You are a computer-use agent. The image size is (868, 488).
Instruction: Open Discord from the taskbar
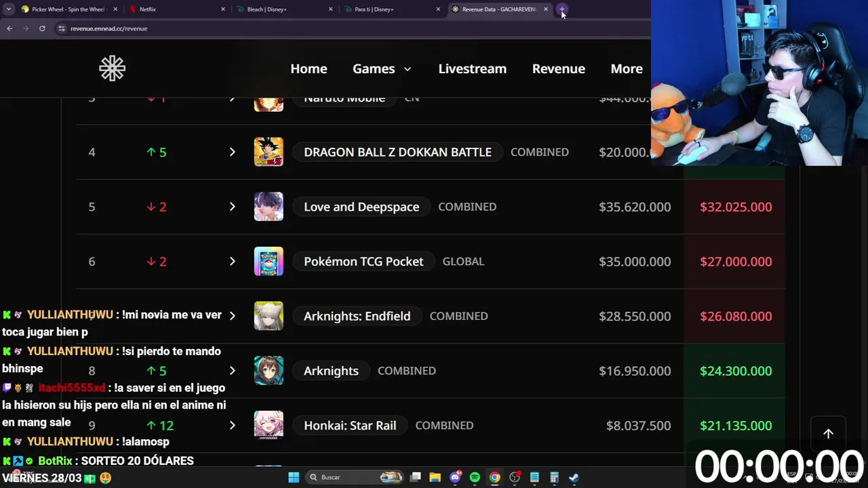(455, 477)
